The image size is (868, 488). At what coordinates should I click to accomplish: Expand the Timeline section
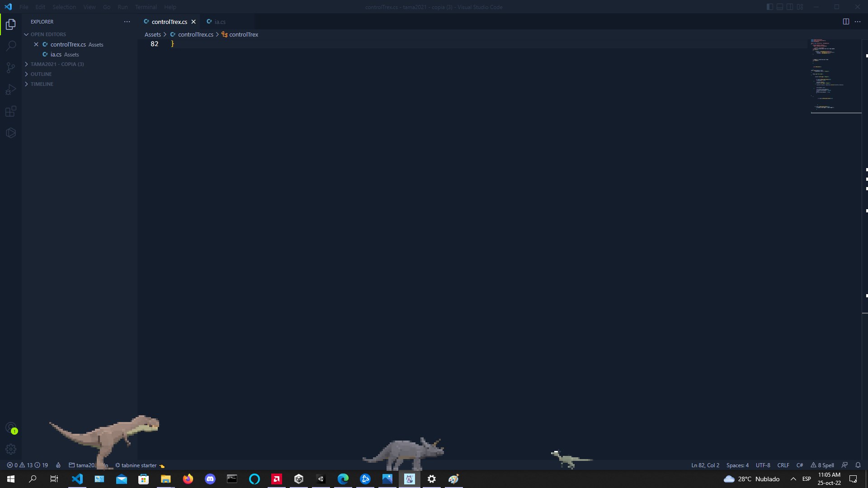coord(80,84)
